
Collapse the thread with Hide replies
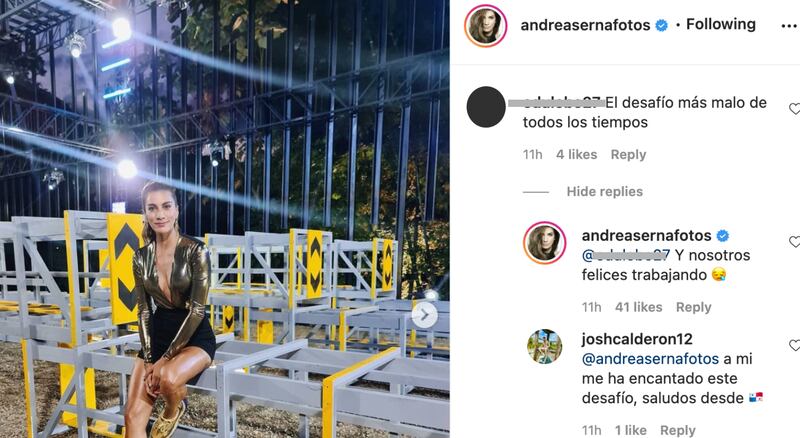(605, 191)
